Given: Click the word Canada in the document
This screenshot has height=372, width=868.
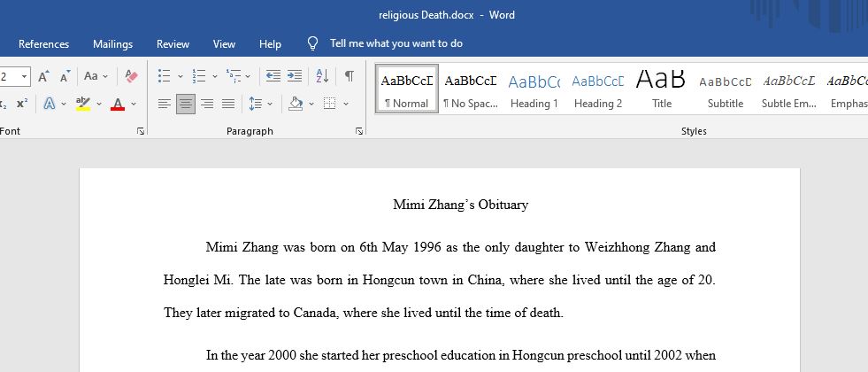Looking at the screenshot, I should tap(315, 314).
